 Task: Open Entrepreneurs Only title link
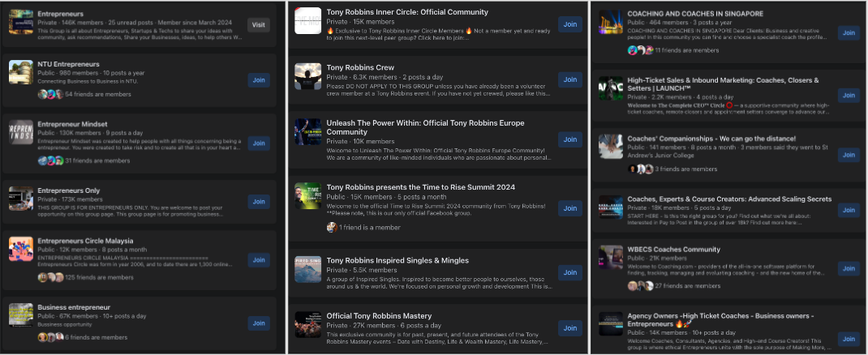click(x=69, y=190)
